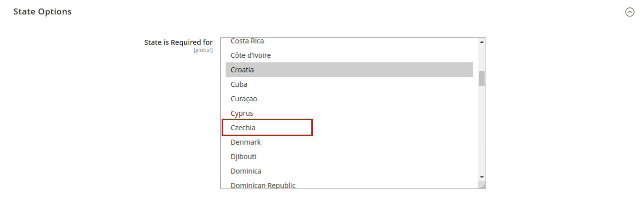Select Cuba in the country list
644x197 pixels.
point(349,84)
